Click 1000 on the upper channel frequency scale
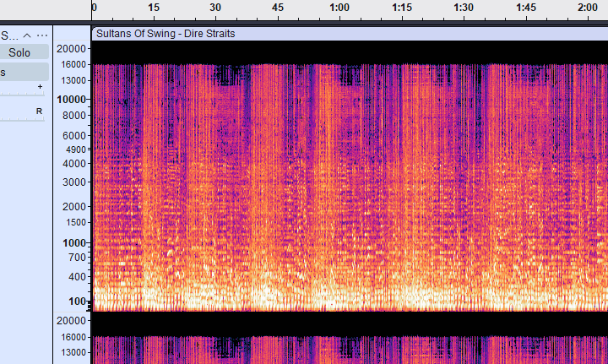This screenshot has height=364, width=608. click(74, 242)
